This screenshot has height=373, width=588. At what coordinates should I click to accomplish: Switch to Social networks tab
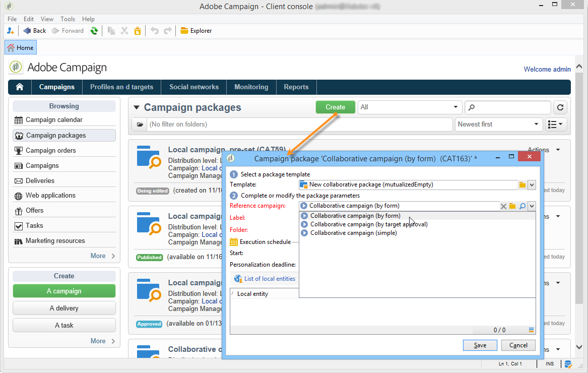[x=194, y=87]
